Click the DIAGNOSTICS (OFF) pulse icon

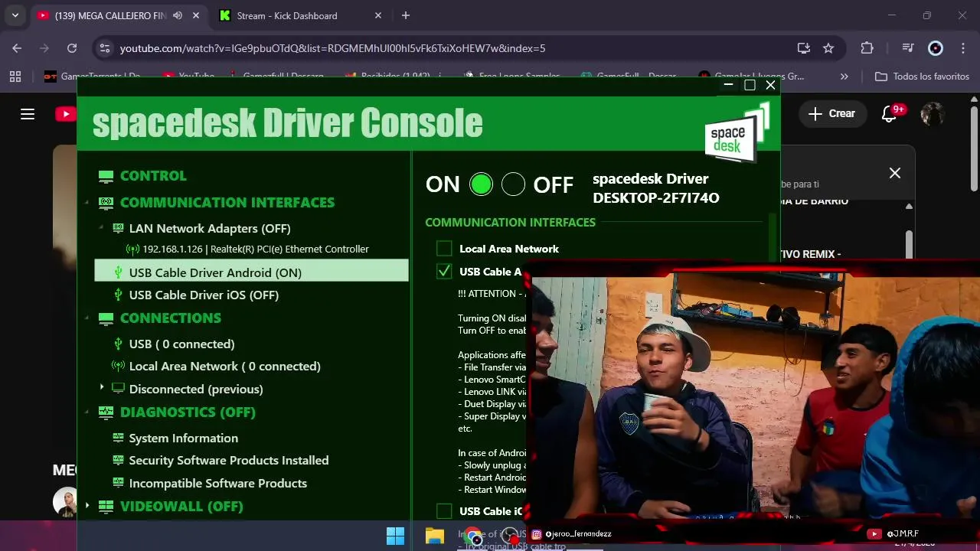(x=106, y=412)
